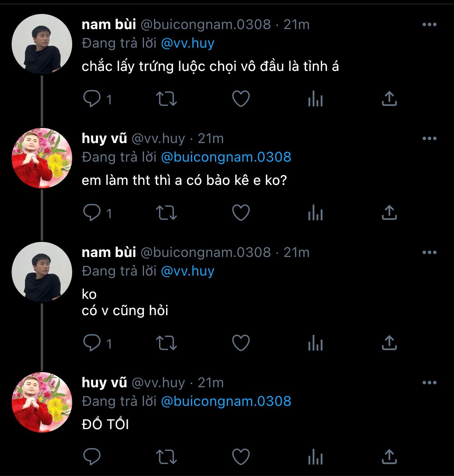Retweet nam bùi's first tweet
This screenshot has height=476, width=454.
pyautogui.click(x=166, y=99)
